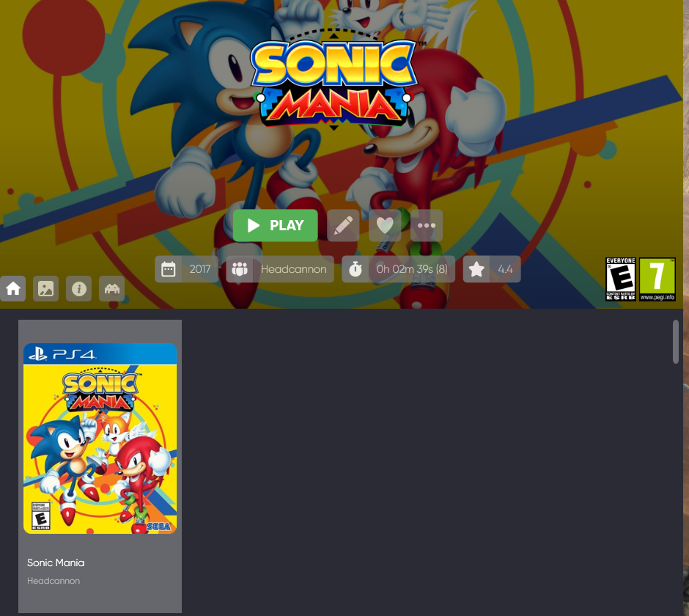
Task: Click Headcannon text under game card
Action: [54, 581]
